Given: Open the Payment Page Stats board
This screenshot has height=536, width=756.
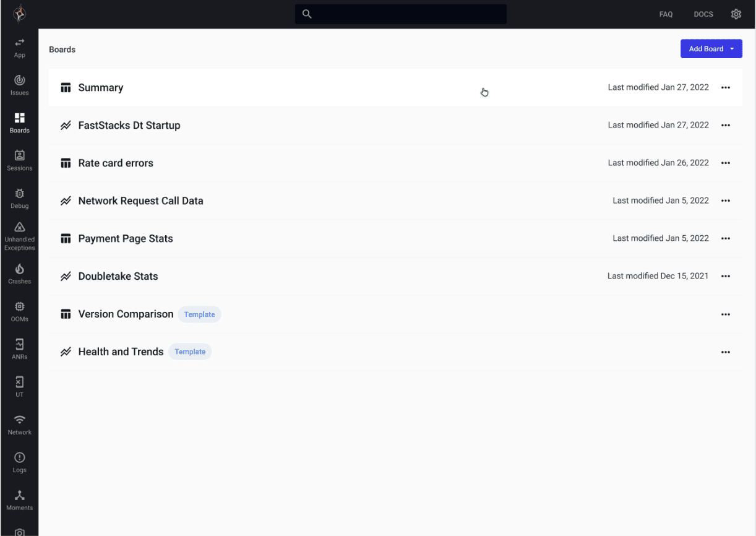Looking at the screenshot, I should point(395,238).
